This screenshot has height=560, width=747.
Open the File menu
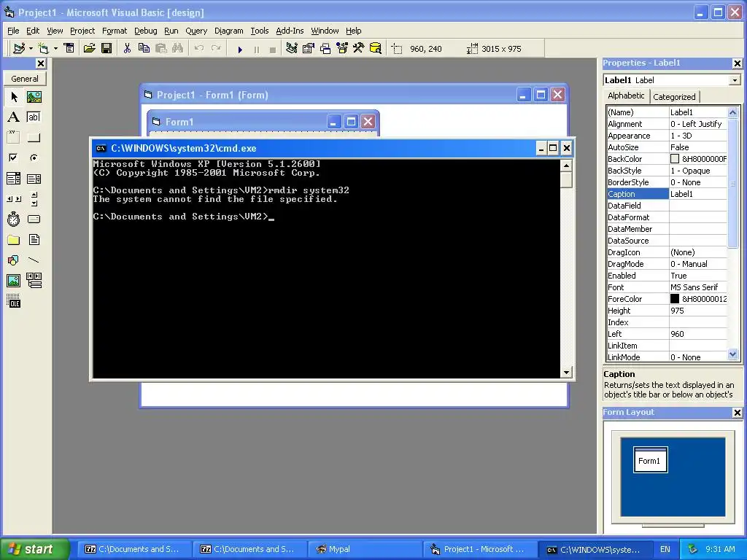(13, 31)
